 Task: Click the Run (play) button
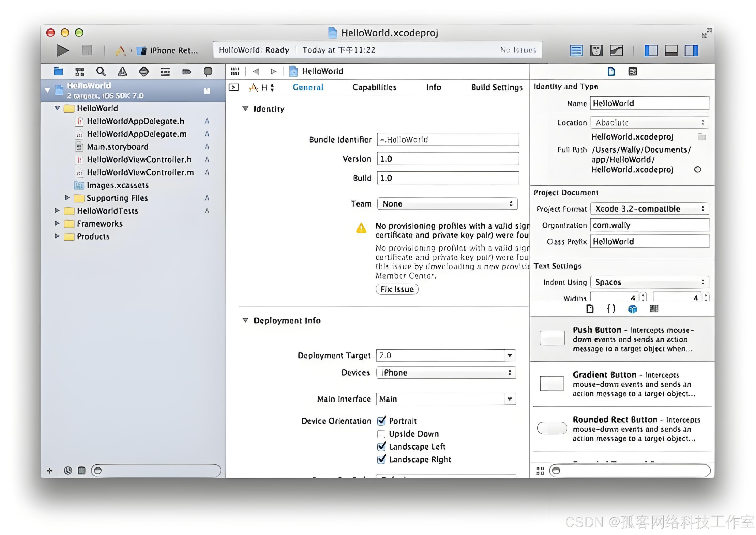tap(63, 50)
